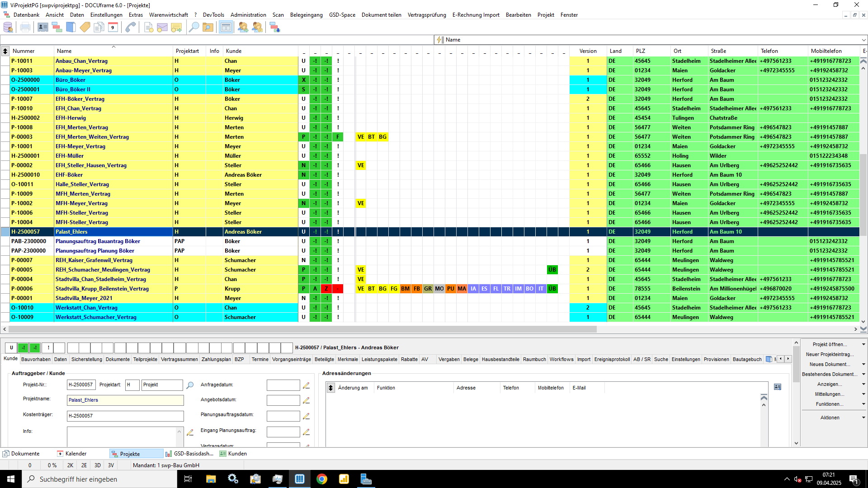Click sort arrows icon in Adressänderungen header
Image resolution: width=868 pixels, height=488 pixels.
[330, 388]
